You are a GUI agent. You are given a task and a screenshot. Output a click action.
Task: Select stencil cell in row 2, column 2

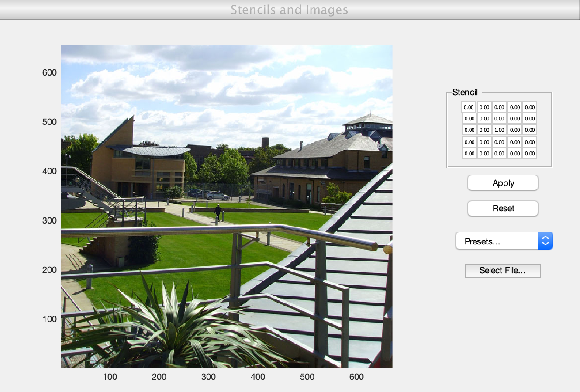(x=484, y=118)
